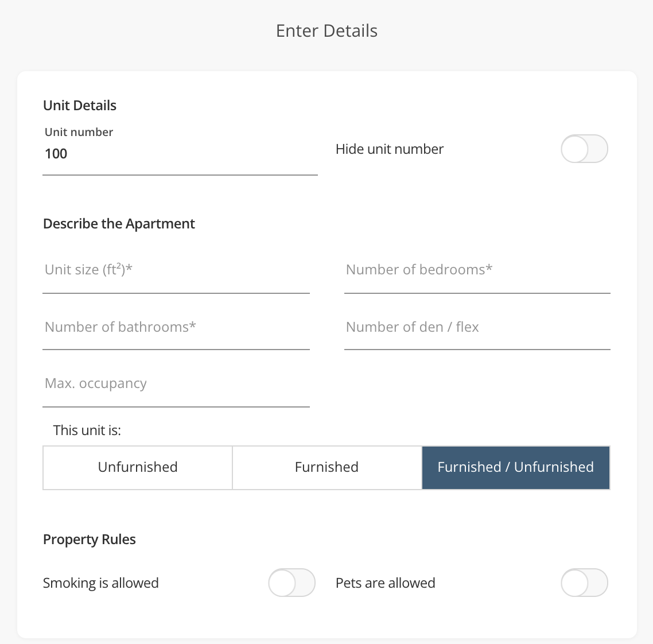Screen dimensions: 653x644
Task: Select the Unfurnished option
Action: tap(137, 467)
